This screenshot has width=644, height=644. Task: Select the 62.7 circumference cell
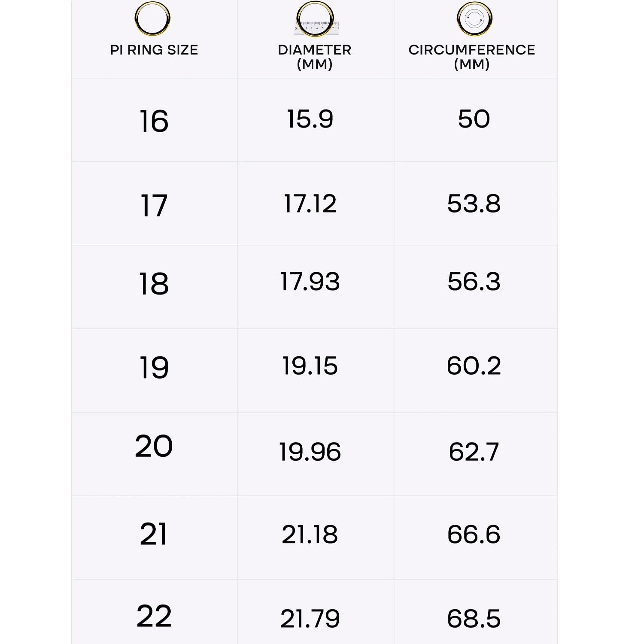pos(474,452)
